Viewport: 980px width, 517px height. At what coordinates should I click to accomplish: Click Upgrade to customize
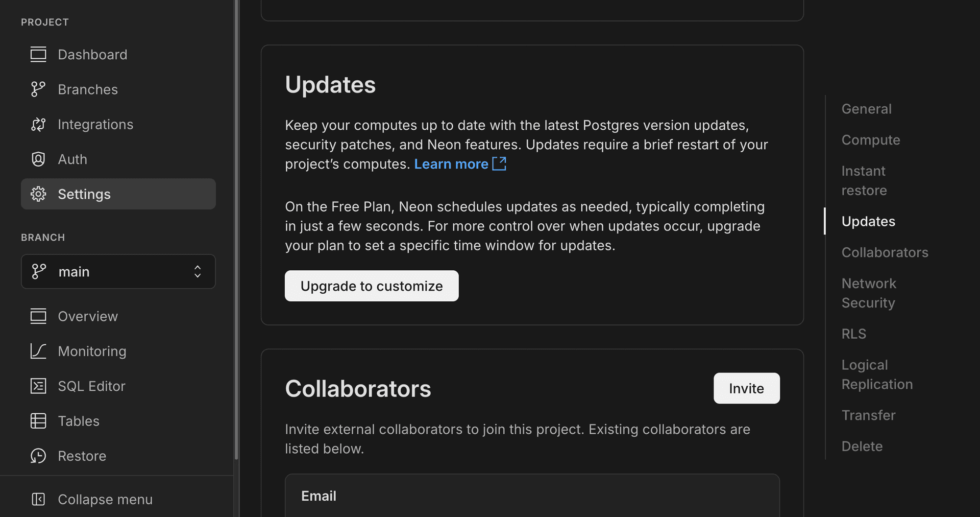click(371, 286)
